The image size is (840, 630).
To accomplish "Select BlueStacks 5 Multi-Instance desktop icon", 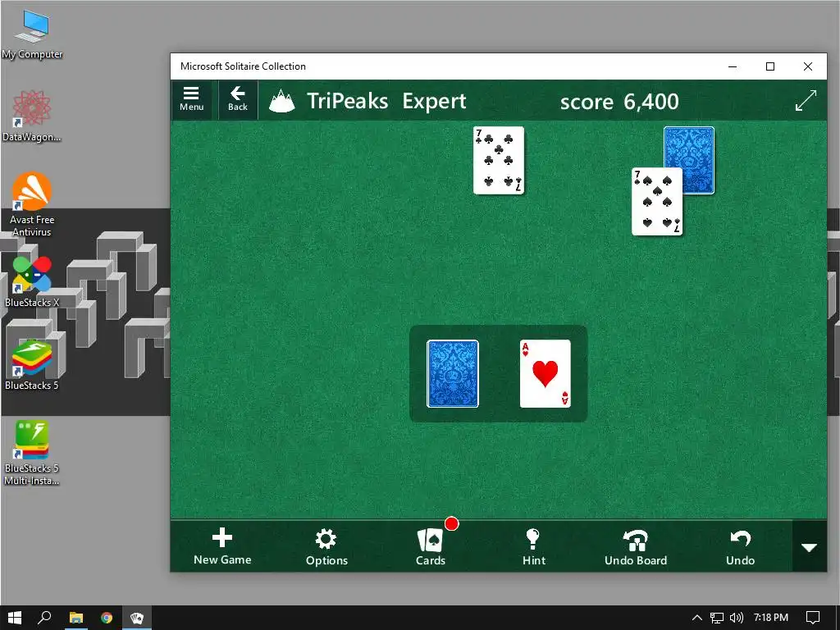I will pyautogui.click(x=32, y=453).
